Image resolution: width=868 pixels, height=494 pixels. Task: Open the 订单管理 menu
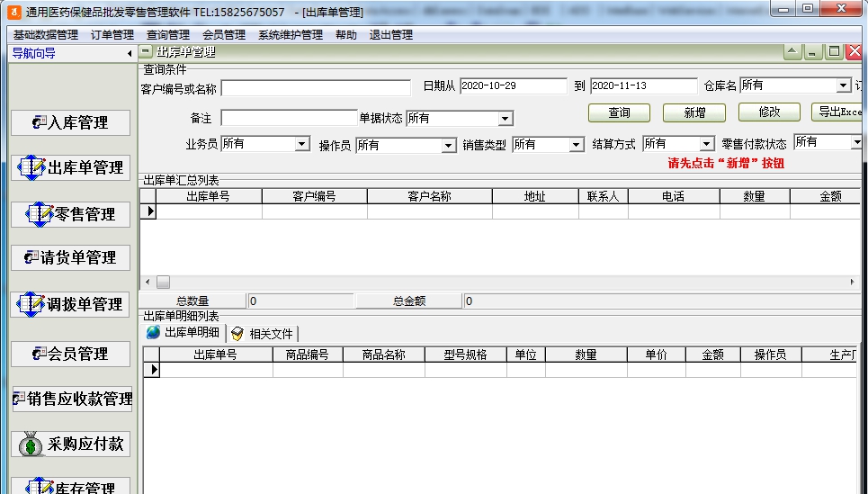[x=112, y=35]
